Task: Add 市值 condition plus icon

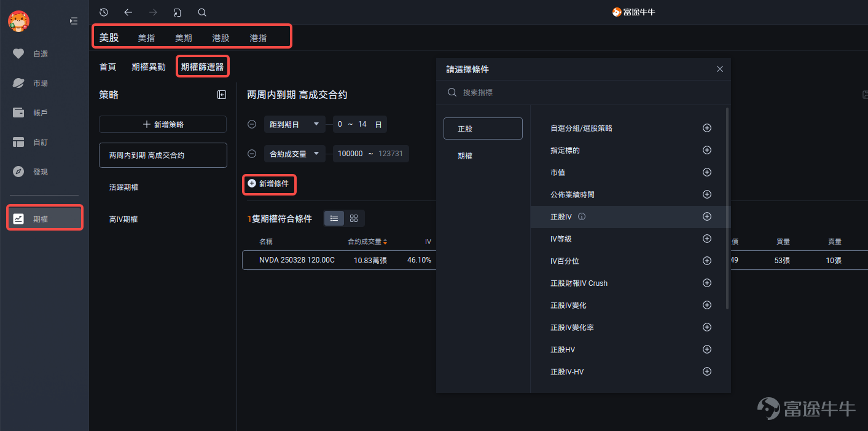Action: click(x=707, y=172)
